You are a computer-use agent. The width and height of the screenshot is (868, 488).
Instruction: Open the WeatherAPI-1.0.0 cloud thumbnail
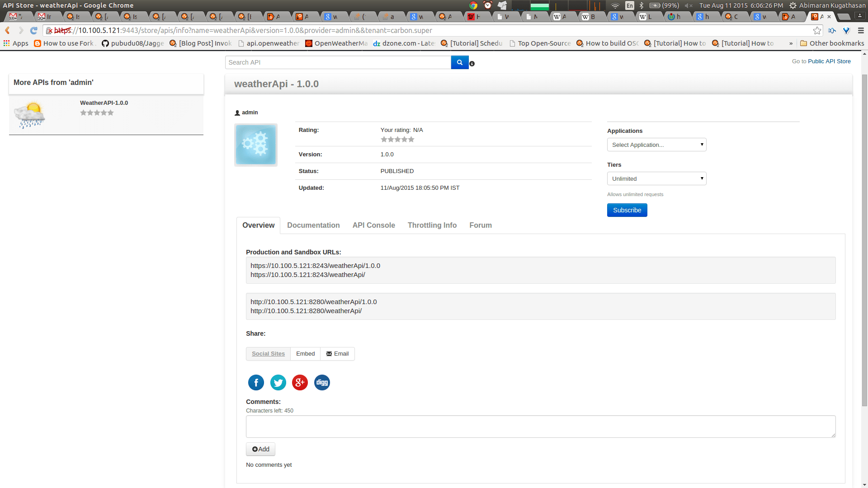(29, 115)
